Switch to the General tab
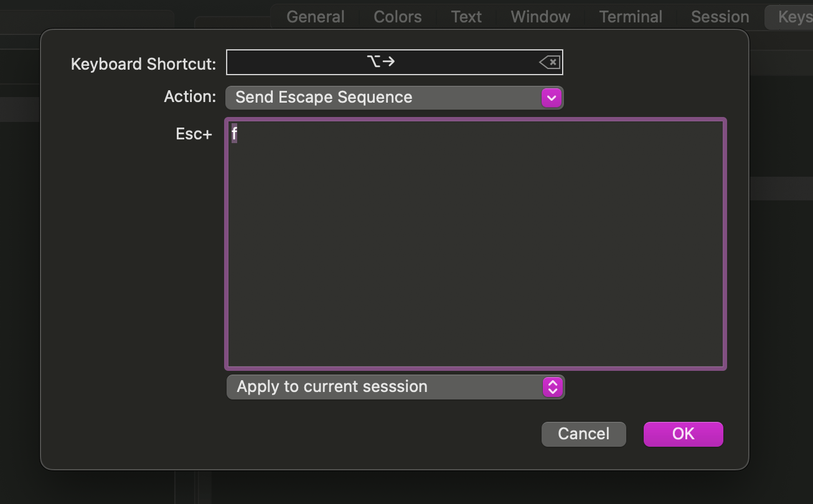The height and width of the screenshot is (504, 813). coord(316,17)
